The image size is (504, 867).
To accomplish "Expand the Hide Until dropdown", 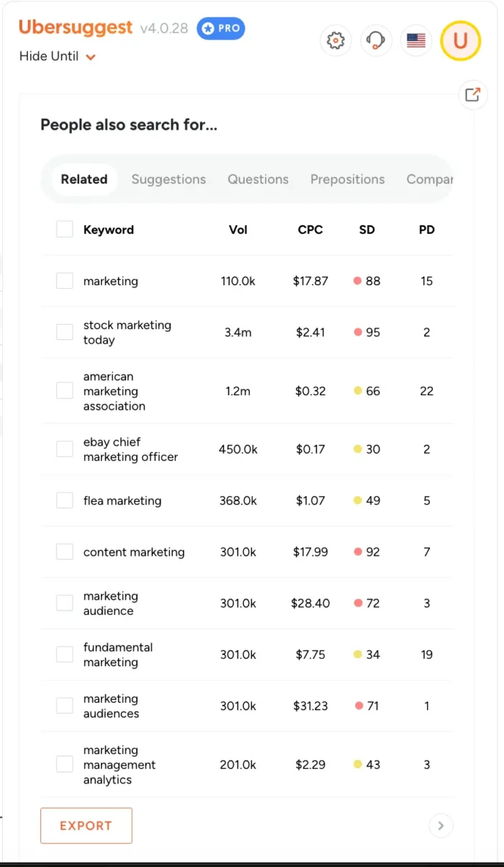I will tap(58, 56).
